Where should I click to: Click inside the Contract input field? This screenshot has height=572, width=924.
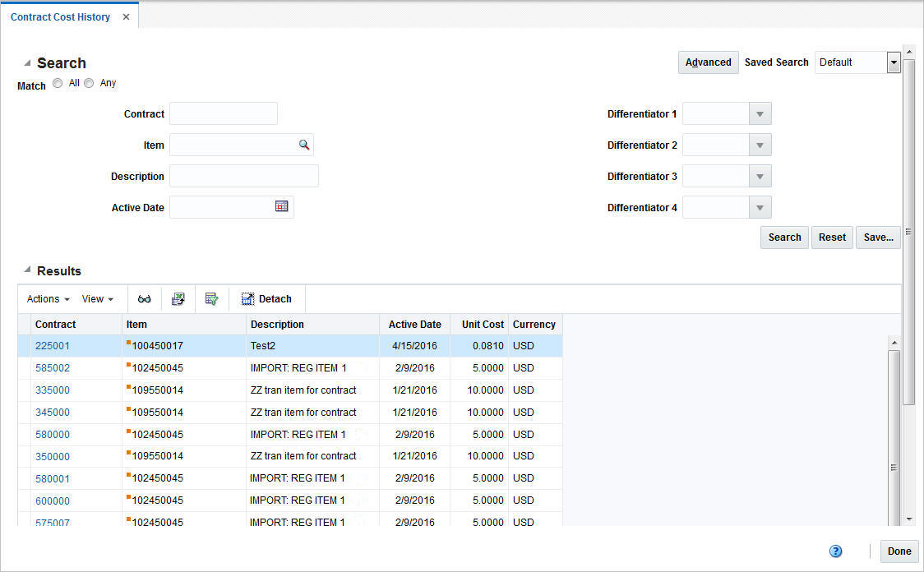(223, 113)
